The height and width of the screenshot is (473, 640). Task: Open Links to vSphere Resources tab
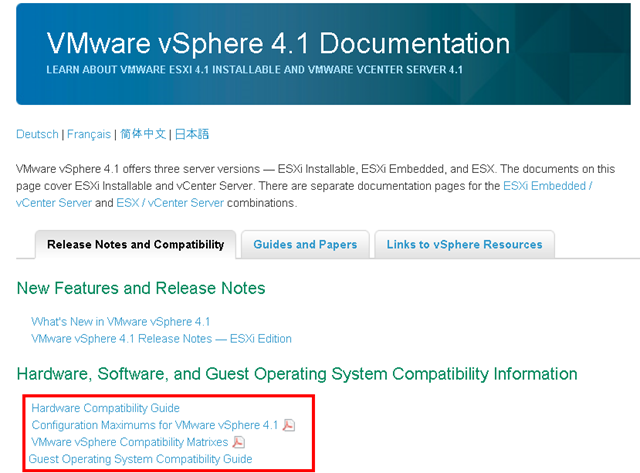point(464,244)
